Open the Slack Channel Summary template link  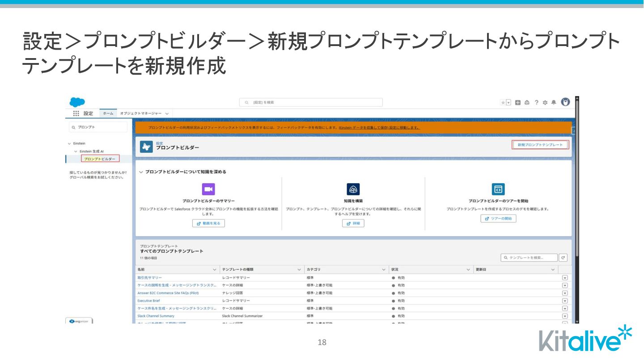pyautogui.click(x=156, y=316)
